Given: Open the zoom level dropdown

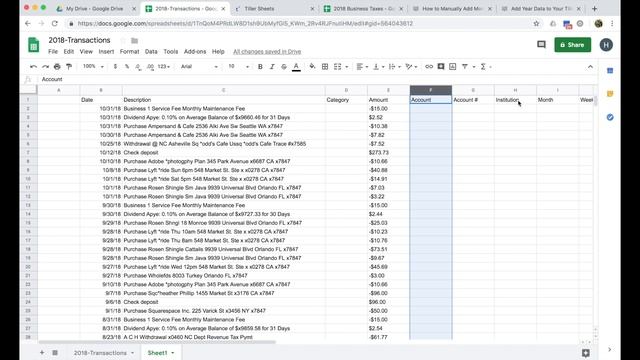Looking at the screenshot, I should click(93, 67).
